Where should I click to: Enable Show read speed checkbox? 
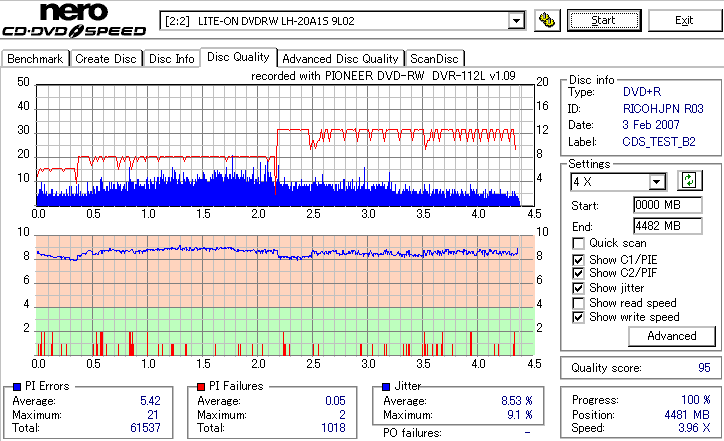[578, 303]
